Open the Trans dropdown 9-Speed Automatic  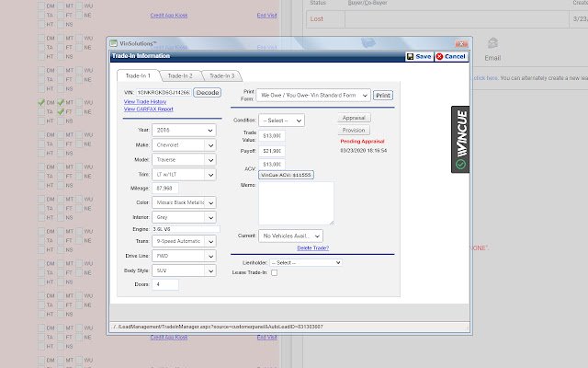tap(184, 241)
